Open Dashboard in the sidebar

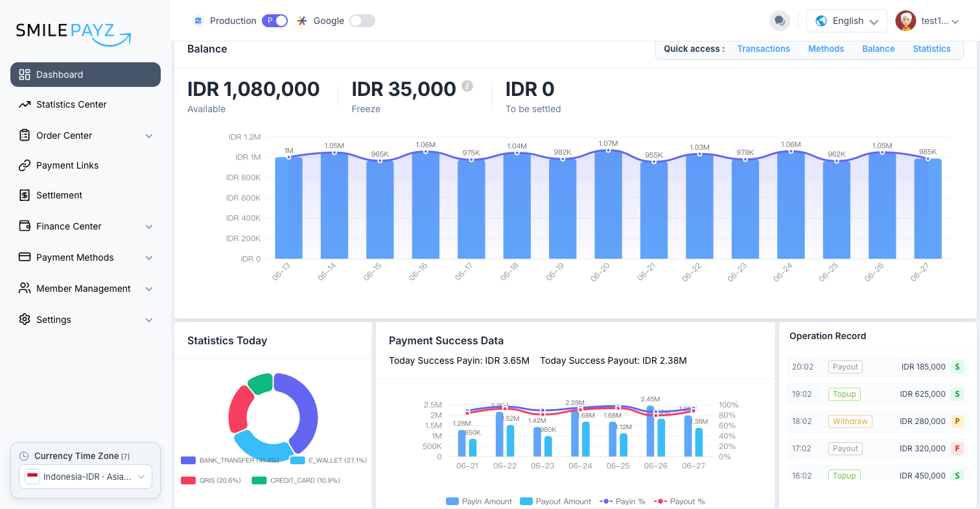click(x=86, y=75)
